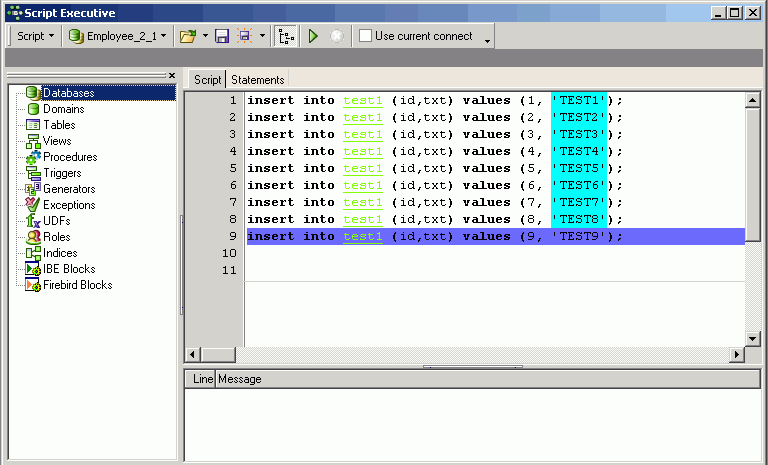Click the Databases cylinder icon
Screen dimensions: 768x465
pos(33,93)
